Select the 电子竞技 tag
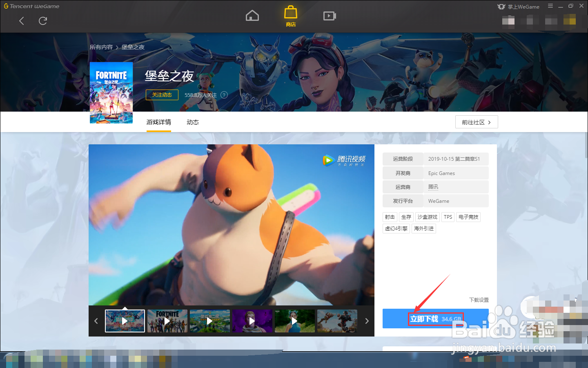 468,217
